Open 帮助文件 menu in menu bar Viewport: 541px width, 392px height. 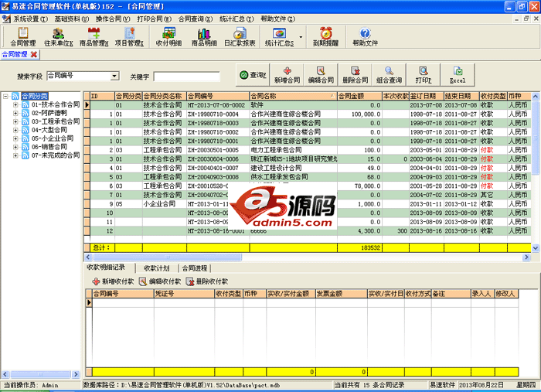pos(277,19)
